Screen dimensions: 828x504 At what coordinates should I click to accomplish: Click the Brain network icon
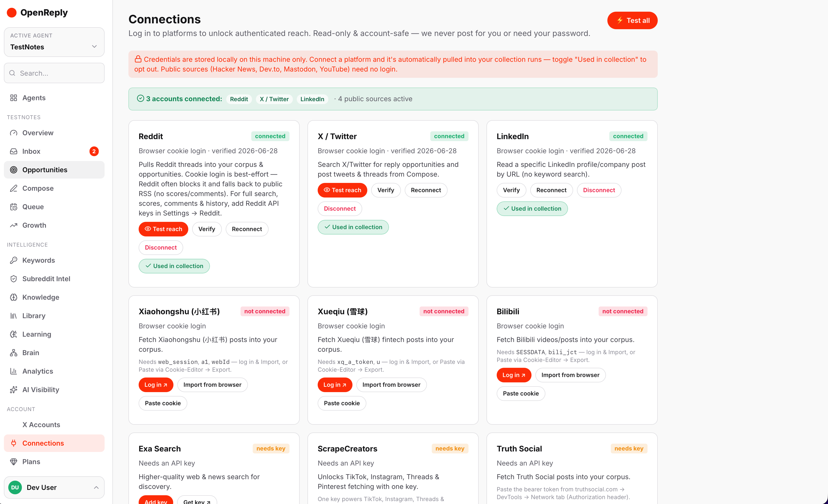pos(13,352)
